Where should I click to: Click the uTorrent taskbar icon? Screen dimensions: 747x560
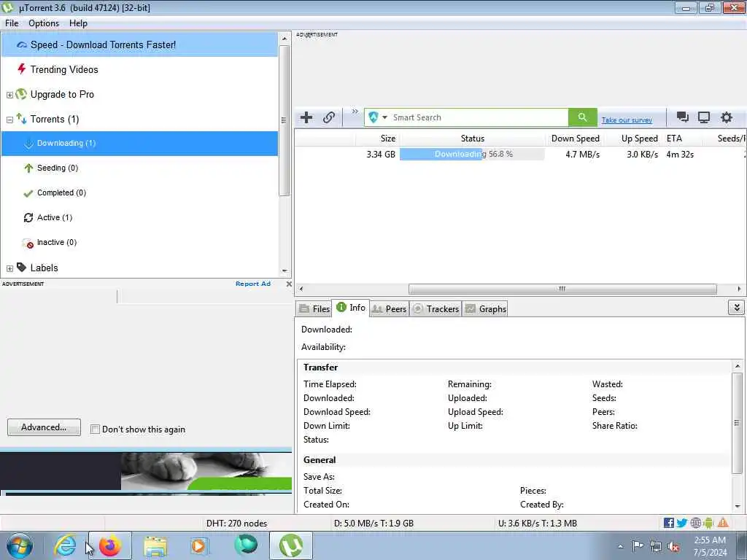point(291,545)
